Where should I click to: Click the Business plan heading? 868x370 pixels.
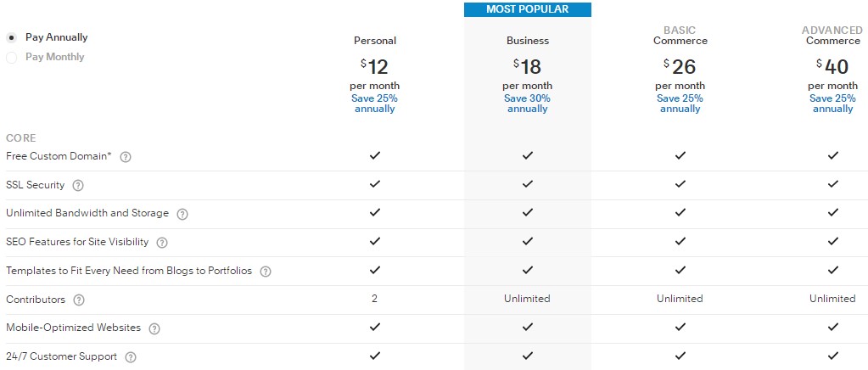tap(527, 41)
